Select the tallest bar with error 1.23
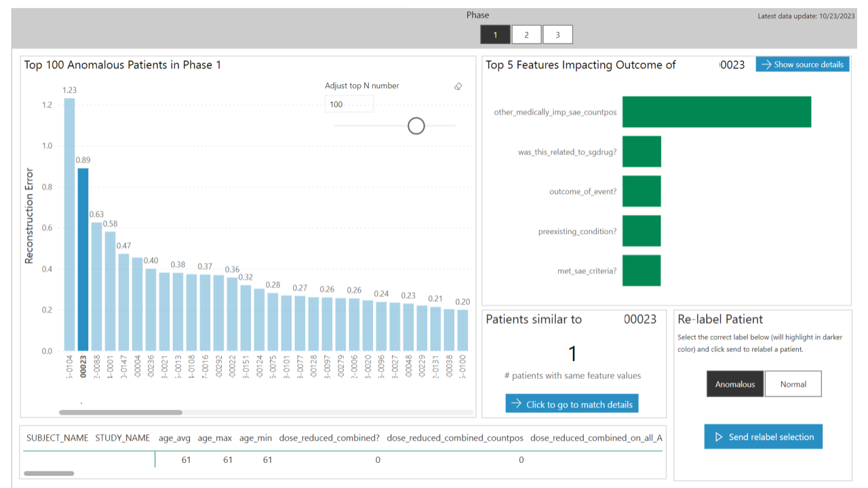 pos(68,224)
